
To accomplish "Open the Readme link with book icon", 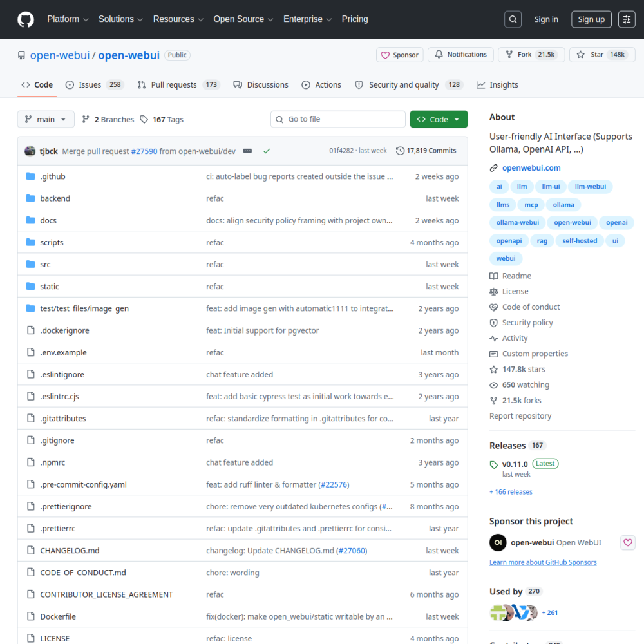I will 511,276.
